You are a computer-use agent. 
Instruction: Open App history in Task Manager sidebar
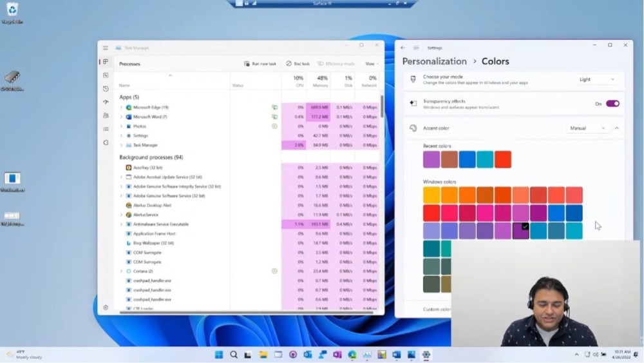pos(106,89)
